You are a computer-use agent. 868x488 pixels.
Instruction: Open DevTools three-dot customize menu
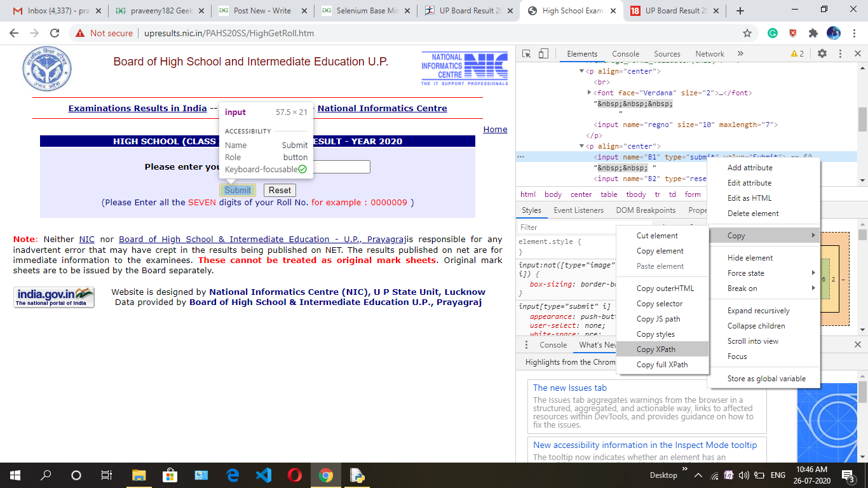[x=840, y=54]
